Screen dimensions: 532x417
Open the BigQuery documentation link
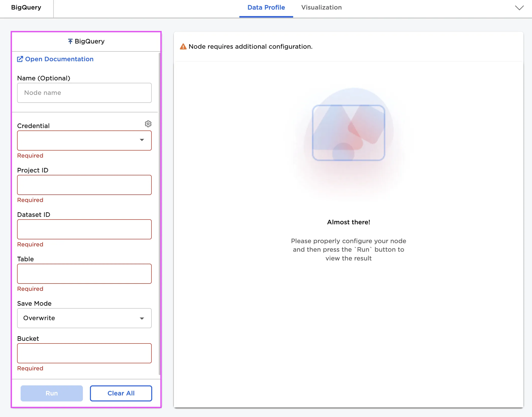click(x=59, y=59)
